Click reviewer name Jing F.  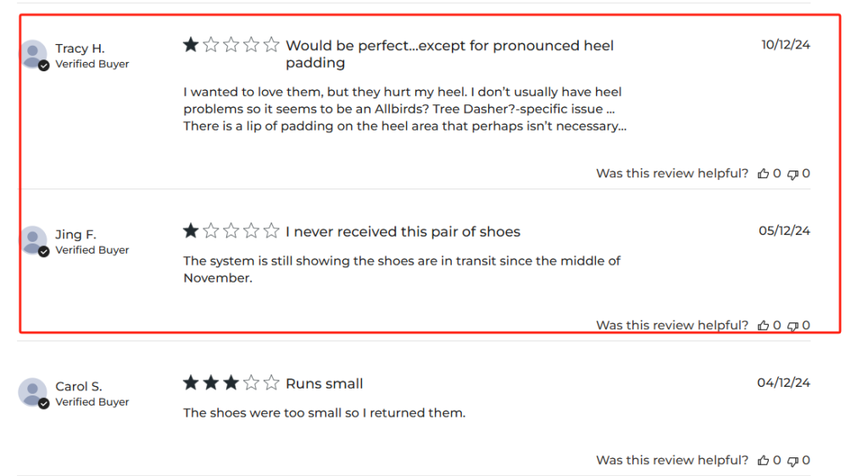click(x=75, y=234)
